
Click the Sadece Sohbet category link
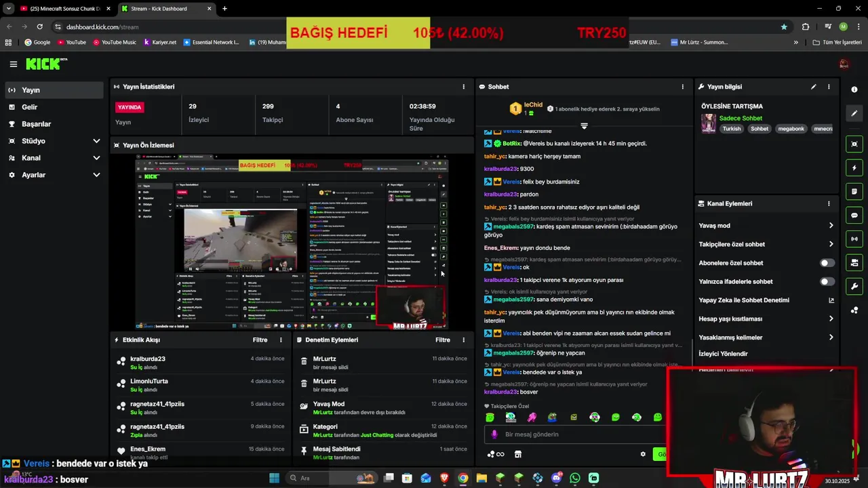tap(741, 119)
